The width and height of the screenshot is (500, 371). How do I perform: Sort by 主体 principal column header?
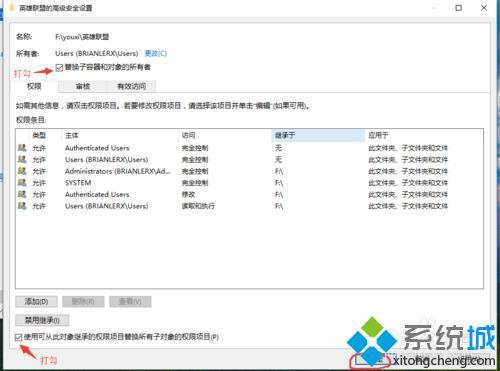pos(120,135)
